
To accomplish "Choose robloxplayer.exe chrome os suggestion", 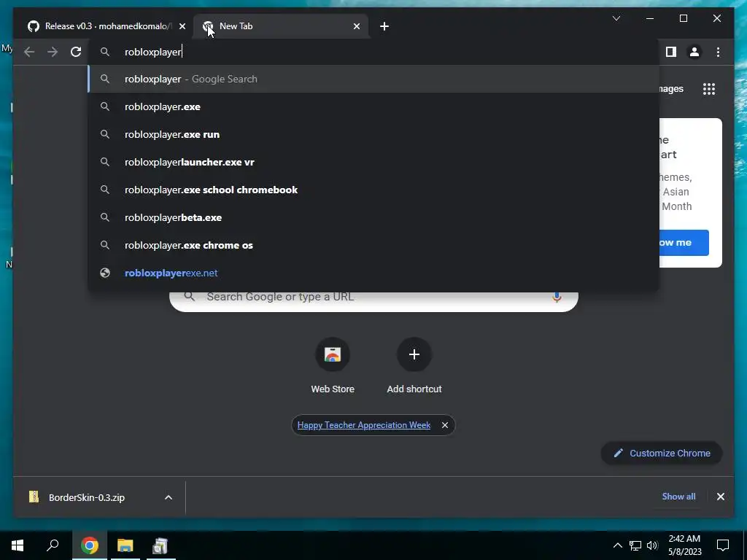I will point(374,245).
